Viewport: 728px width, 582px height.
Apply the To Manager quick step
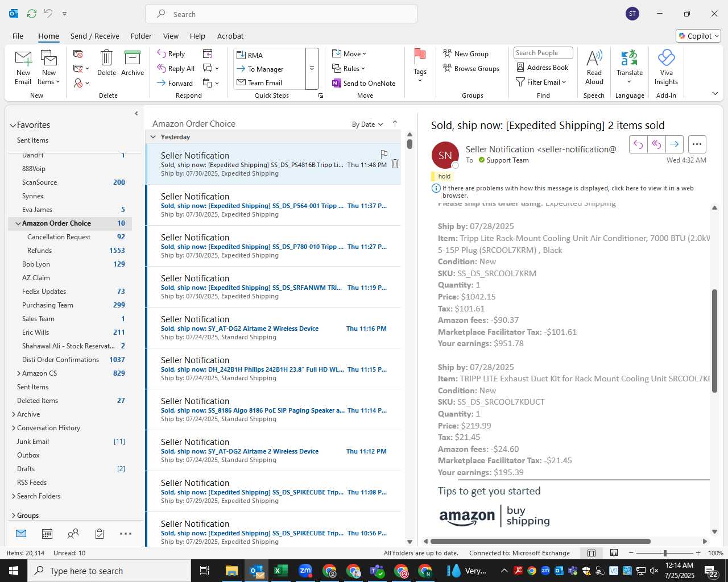tap(270, 69)
